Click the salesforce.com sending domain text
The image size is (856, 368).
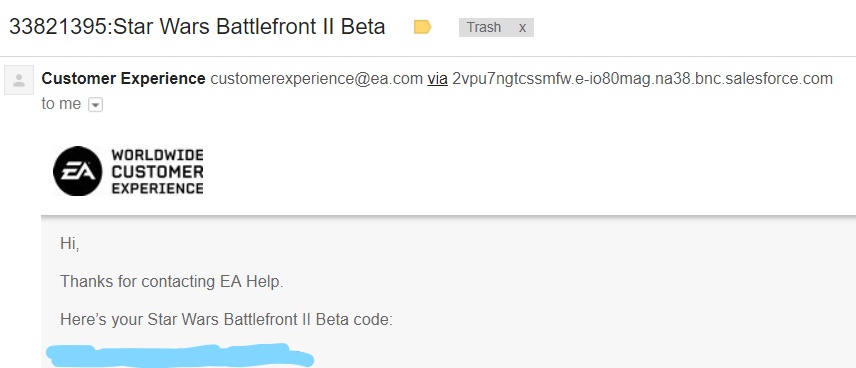(x=643, y=79)
